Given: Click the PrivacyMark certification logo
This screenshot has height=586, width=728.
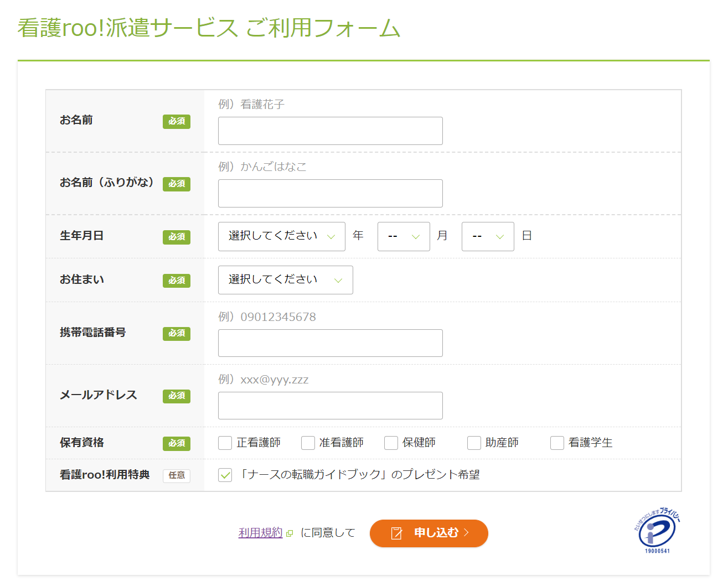Looking at the screenshot, I should [x=657, y=531].
